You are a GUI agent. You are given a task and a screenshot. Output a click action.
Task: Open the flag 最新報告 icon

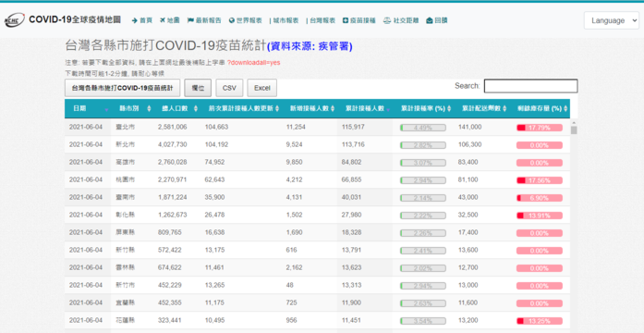(190, 20)
